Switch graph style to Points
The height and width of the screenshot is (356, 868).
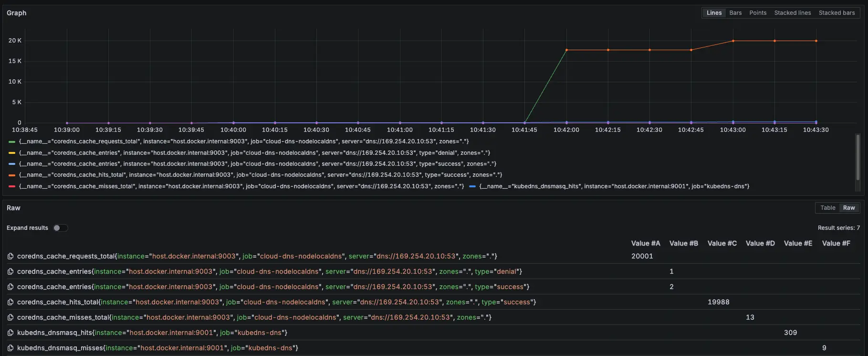click(x=758, y=13)
